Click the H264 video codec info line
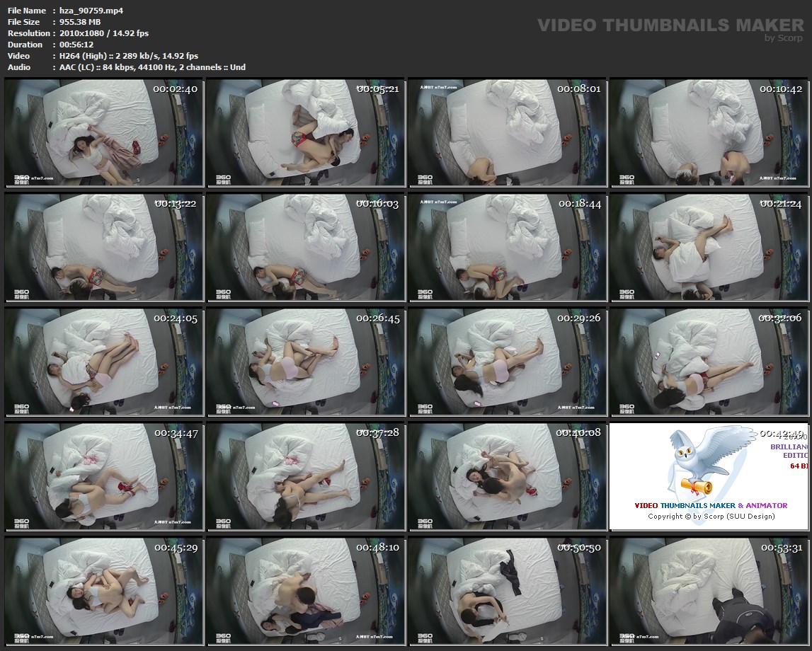812x651 pixels. tap(125, 56)
